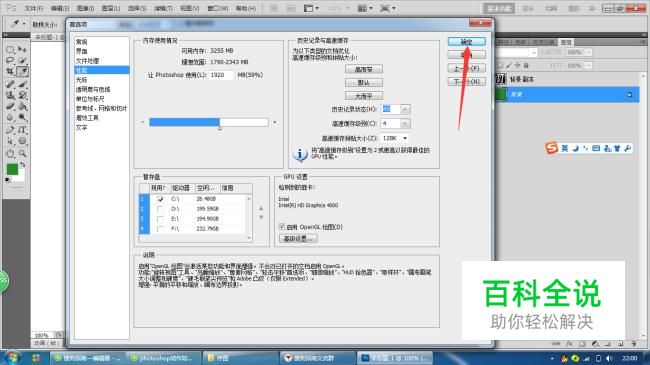This screenshot has height=365, width=650.
Task: Select the Eyedropper tool in toolbox
Action: (22, 71)
